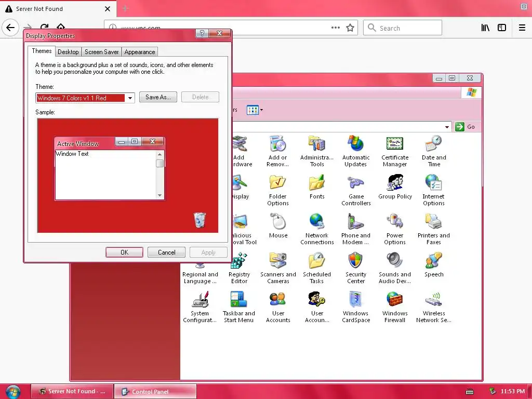Open Phone and Modem options icon
Image resolution: width=532 pixels, height=399 pixels.
point(355,229)
